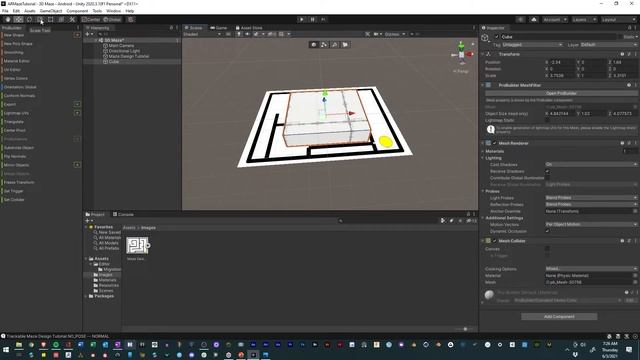Select maze design image thumbnail in Project
The width and height of the screenshot is (640, 360).
pyautogui.click(x=138, y=246)
